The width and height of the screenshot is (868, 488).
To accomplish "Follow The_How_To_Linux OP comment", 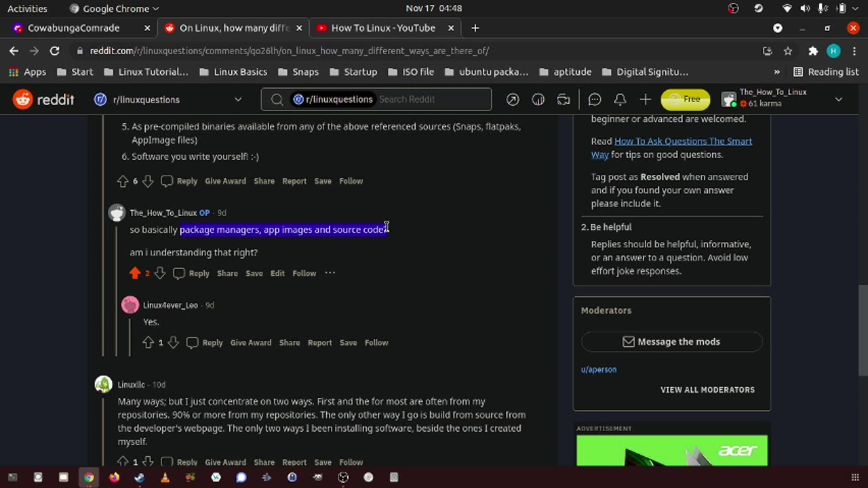I will pyautogui.click(x=304, y=273).
